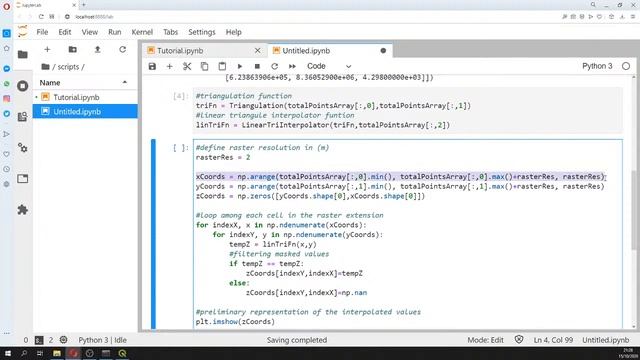Screen dimensions: 640x360
Task: Click unsaved dot on Untitled.ipynb tab
Action: coord(383,51)
